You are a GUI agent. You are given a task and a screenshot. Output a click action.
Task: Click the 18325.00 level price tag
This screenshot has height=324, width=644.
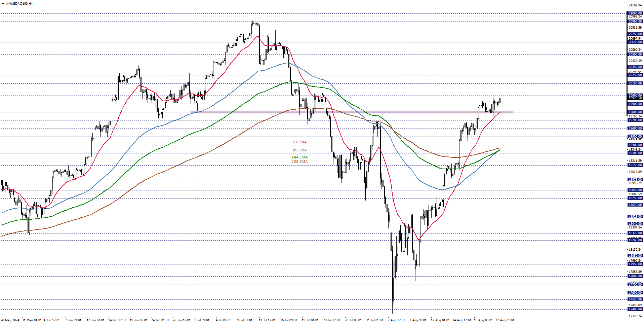635,233
